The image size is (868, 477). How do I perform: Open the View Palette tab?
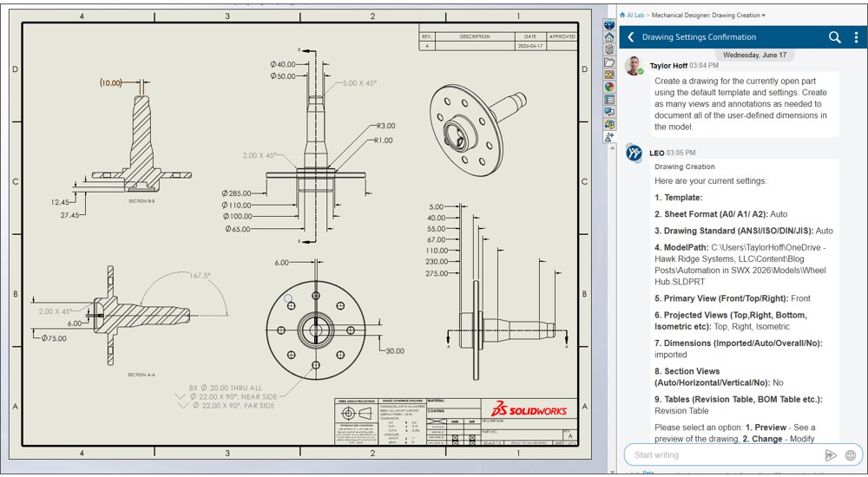pyautogui.click(x=609, y=75)
